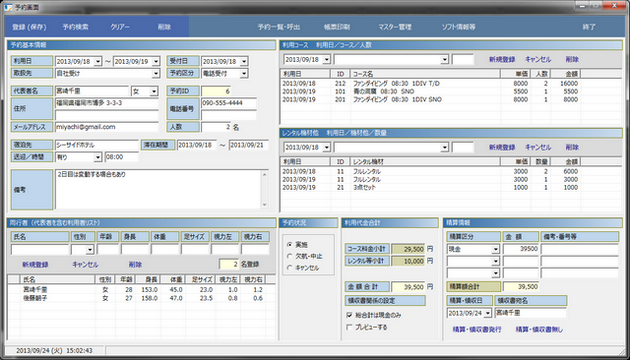Click 新規登録 in the 利用コース panel

click(x=502, y=59)
